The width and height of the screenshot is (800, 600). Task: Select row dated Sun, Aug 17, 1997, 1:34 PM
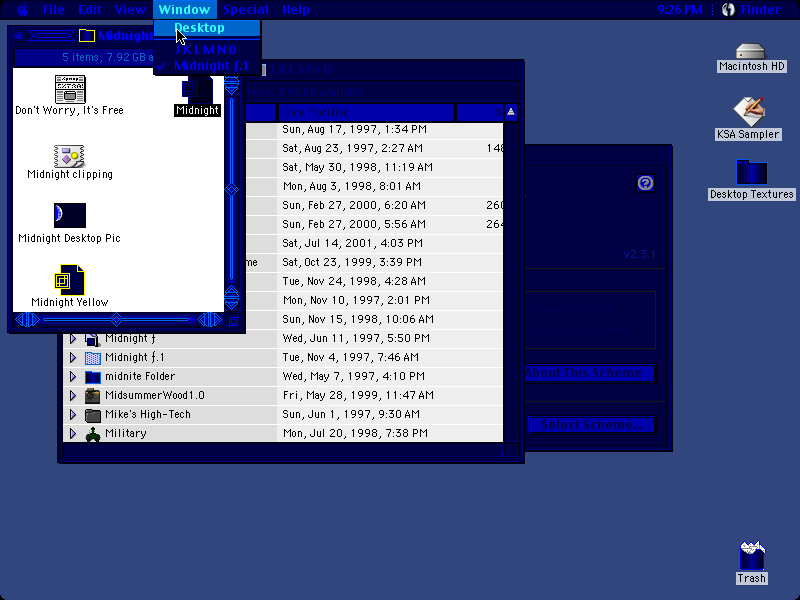pyautogui.click(x=376, y=130)
